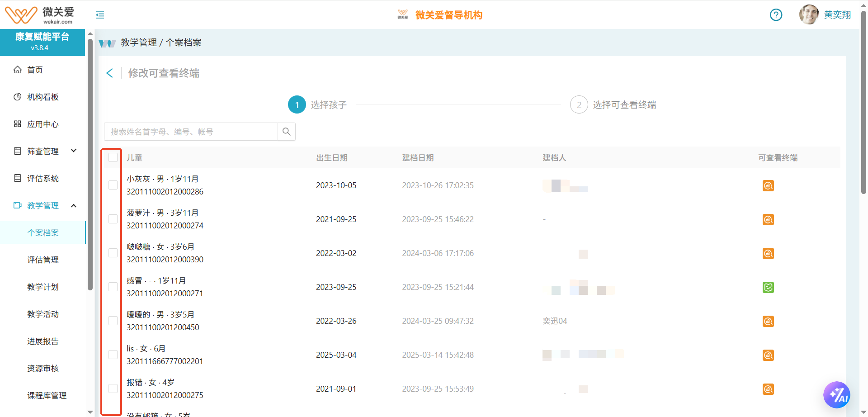Toggle the select-all checkbox in table header

pos(113,157)
